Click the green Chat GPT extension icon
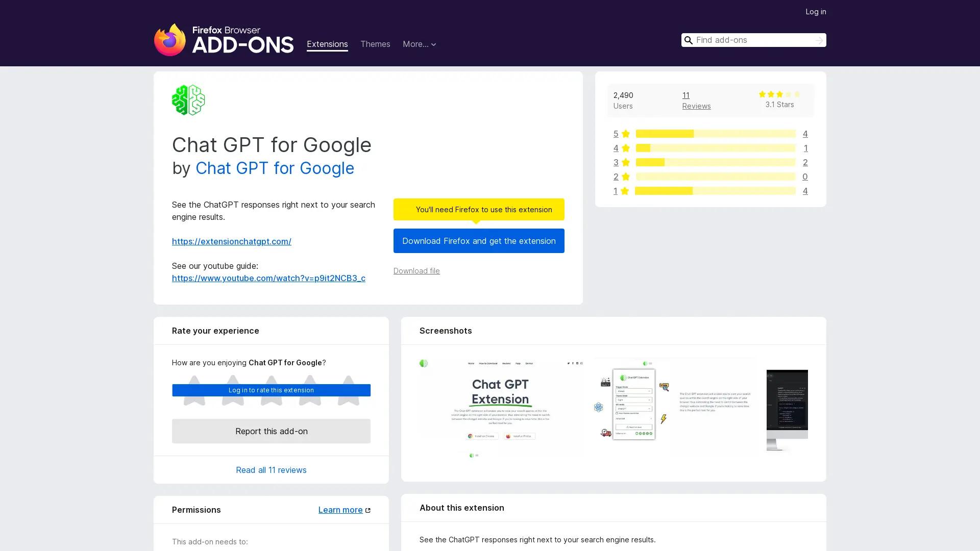The width and height of the screenshot is (980, 551). click(x=187, y=100)
